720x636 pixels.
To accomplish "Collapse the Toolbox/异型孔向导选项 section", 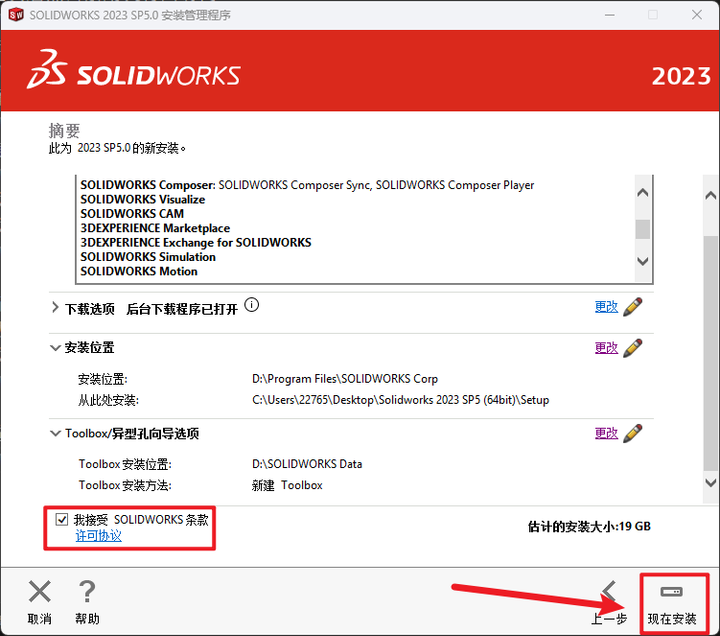I will (x=55, y=433).
